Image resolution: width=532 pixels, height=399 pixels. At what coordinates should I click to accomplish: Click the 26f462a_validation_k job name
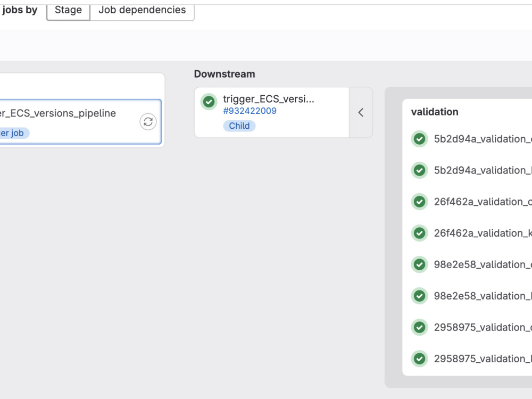pyautogui.click(x=481, y=233)
